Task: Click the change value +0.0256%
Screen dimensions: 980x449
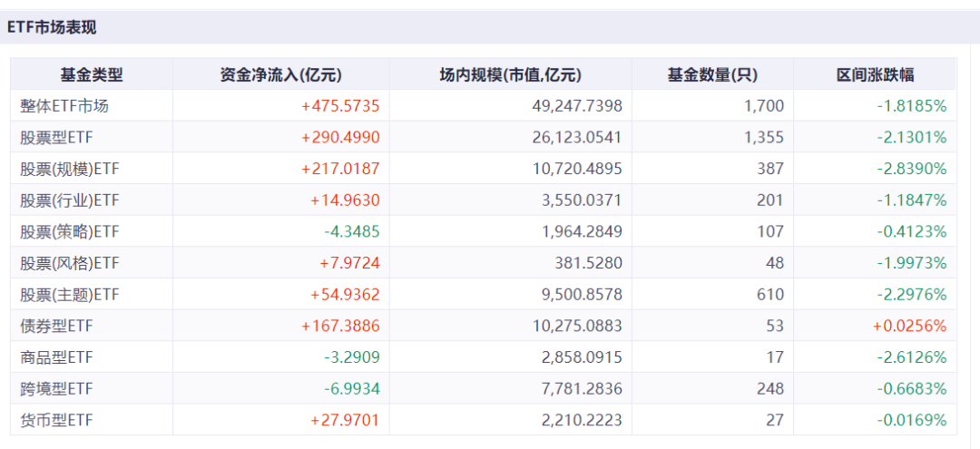Action: [x=910, y=326]
